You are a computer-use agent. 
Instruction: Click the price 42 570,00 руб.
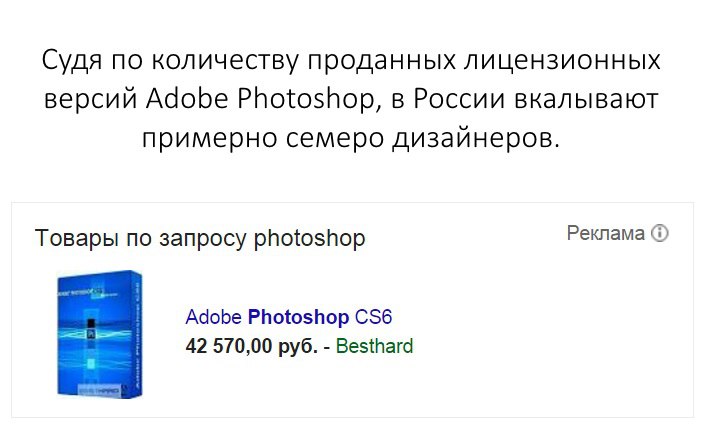point(252,347)
